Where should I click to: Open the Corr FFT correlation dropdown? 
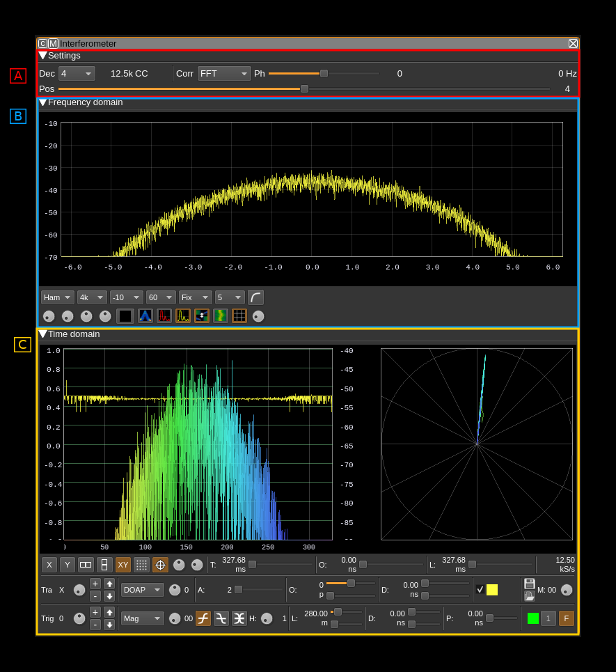(224, 74)
